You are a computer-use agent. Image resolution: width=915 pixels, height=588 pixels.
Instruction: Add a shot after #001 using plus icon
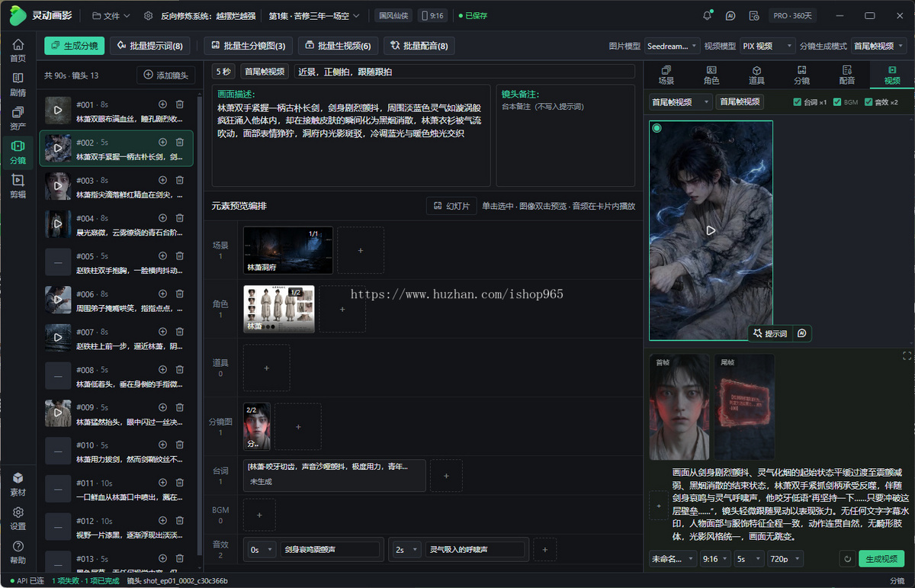coord(162,104)
